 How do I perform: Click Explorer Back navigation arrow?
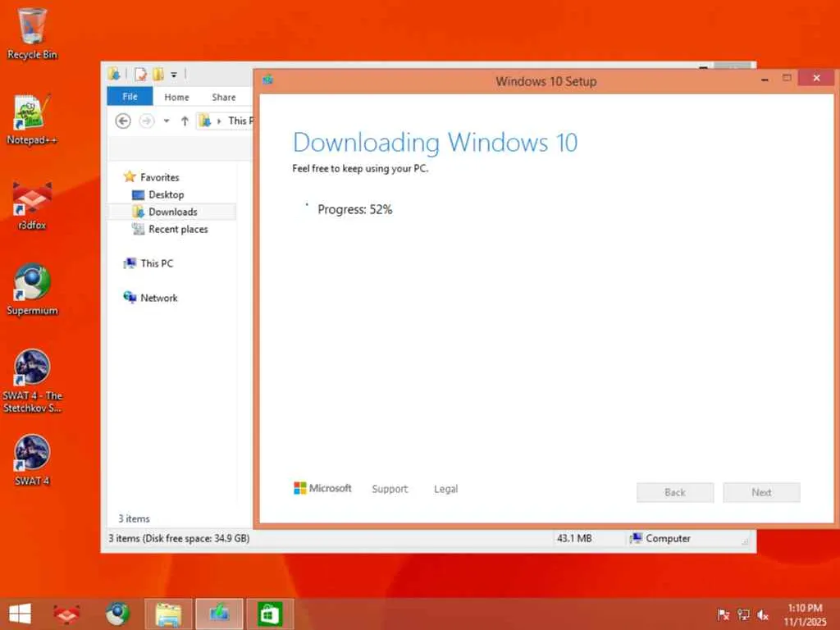(x=123, y=121)
